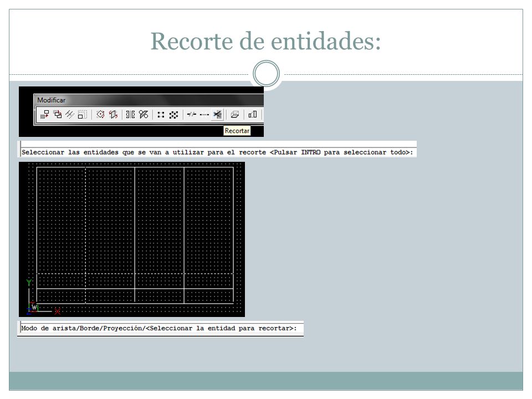Click the 'Recorte de entidades:' slide heading

[x=265, y=41]
